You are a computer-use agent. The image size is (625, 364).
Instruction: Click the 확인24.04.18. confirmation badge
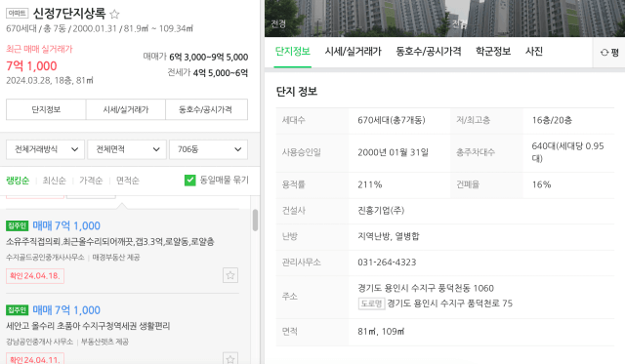(35, 275)
